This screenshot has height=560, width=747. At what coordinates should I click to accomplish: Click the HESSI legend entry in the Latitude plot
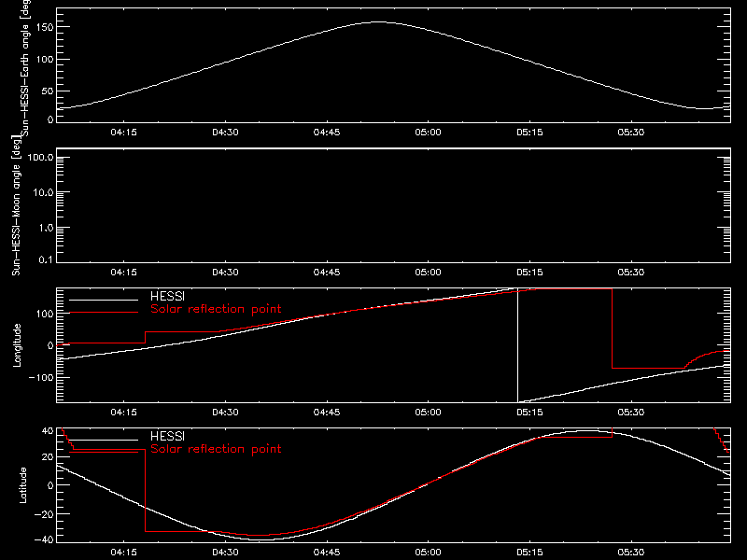167,436
